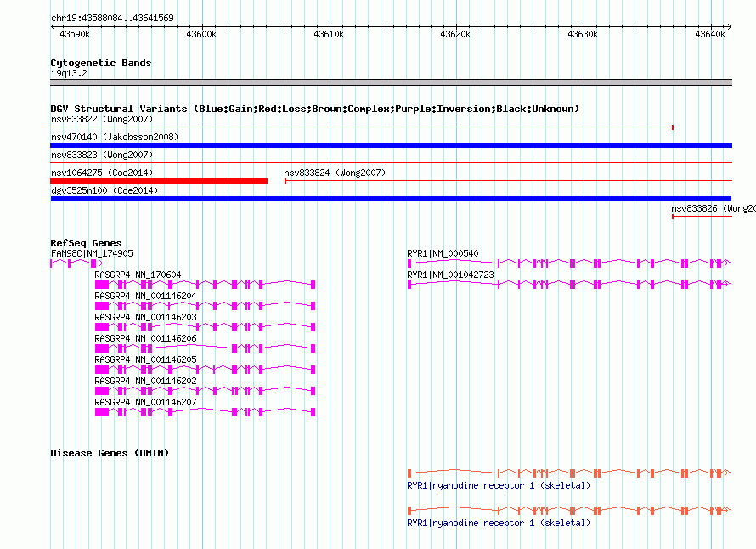Click the RYR1 NM_000540 transcript glyph
Image resolution: width=756 pixels, height=549 pixels.
tap(569, 263)
